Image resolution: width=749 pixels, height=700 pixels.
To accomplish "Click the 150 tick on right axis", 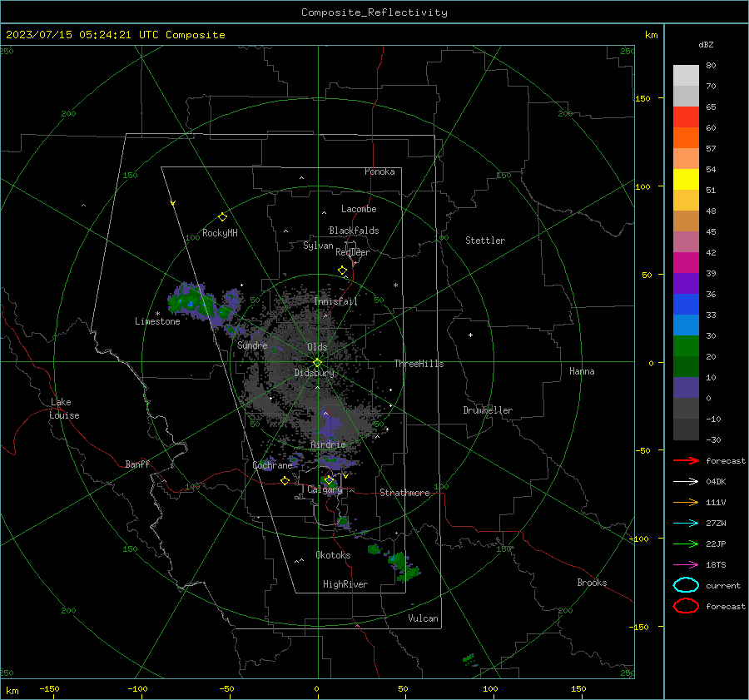I will click(643, 98).
